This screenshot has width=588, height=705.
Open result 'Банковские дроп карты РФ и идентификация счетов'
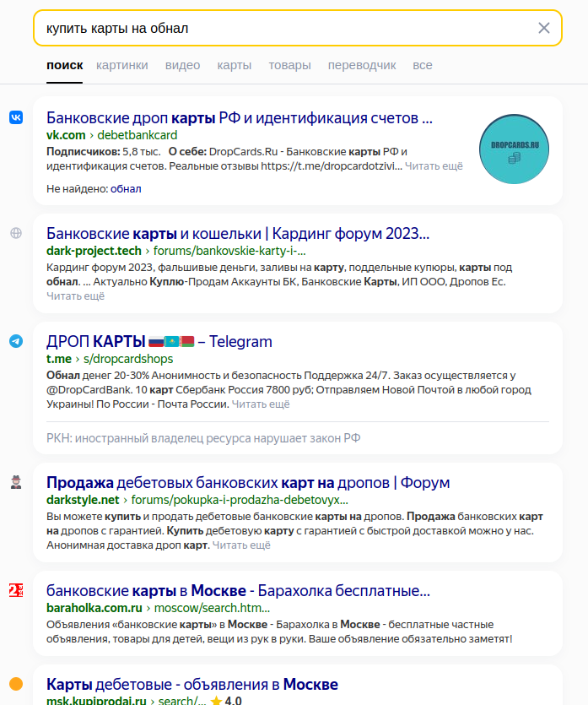pos(239,118)
